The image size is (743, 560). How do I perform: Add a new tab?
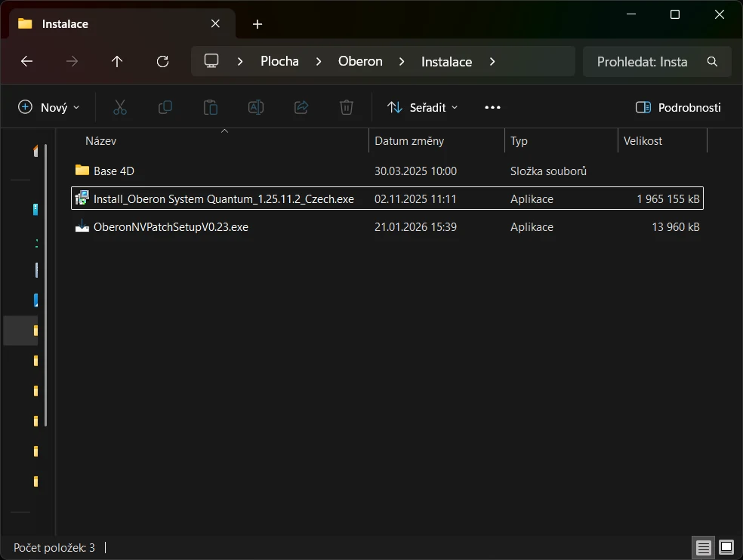pos(257,23)
